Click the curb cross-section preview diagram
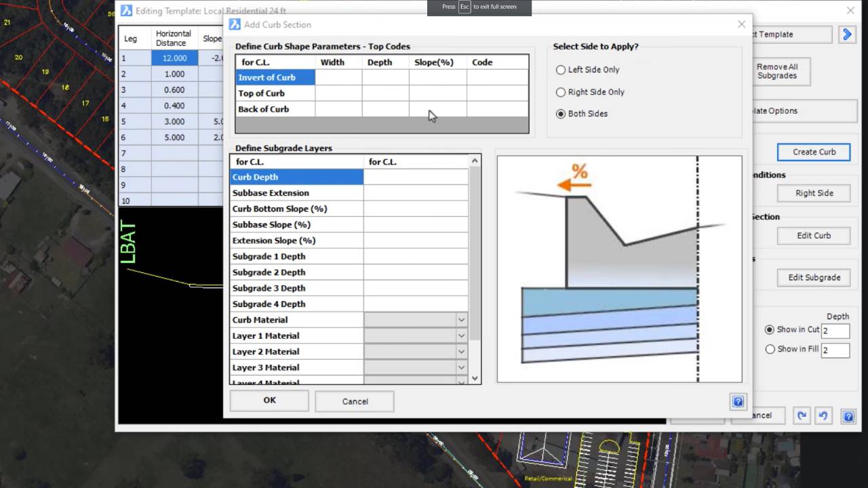 click(x=619, y=269)
